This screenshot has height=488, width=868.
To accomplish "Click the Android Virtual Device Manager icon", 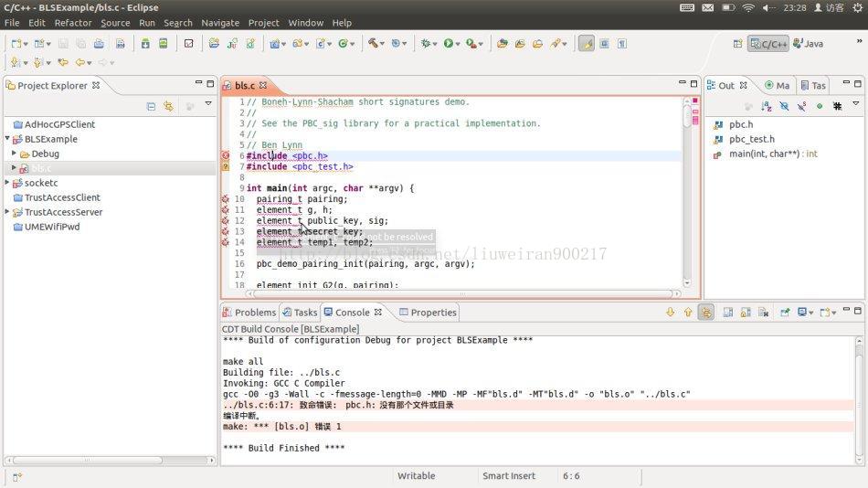I will coord(164,44).
